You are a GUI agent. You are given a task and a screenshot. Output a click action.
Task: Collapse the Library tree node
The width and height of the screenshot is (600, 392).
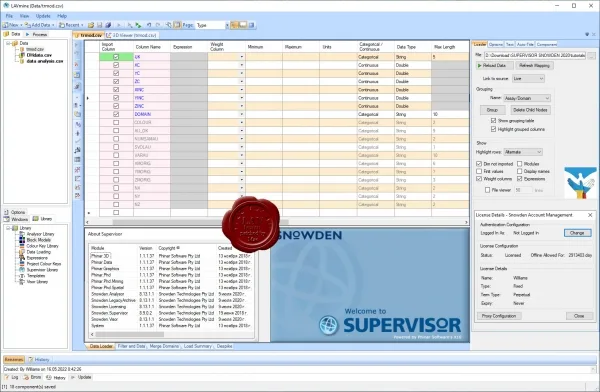[8, 228]
